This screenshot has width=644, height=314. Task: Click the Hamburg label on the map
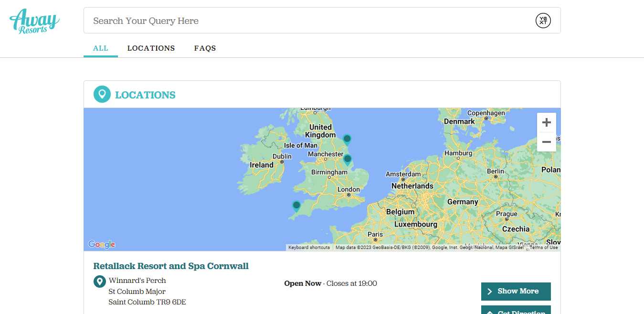458,153
